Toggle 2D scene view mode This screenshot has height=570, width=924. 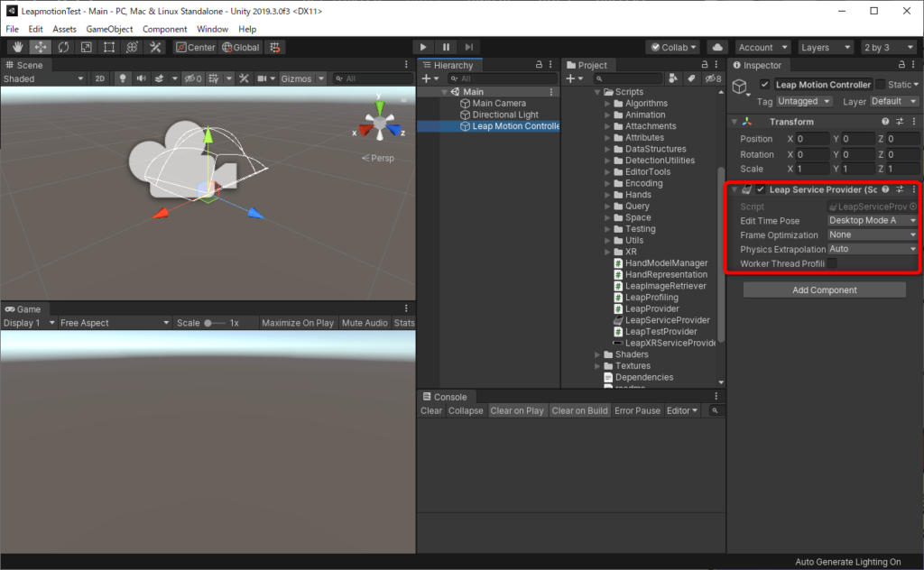[x=99, y=78]
